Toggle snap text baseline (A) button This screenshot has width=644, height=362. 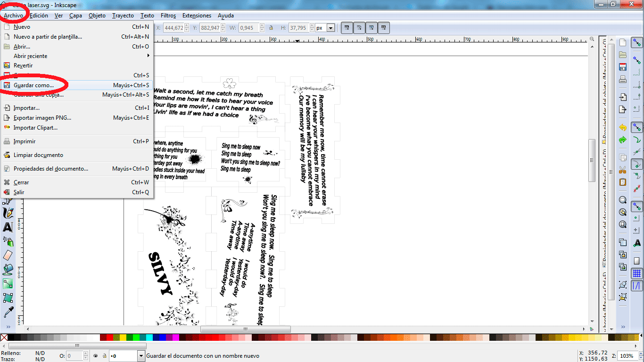(x=637, y=242)
